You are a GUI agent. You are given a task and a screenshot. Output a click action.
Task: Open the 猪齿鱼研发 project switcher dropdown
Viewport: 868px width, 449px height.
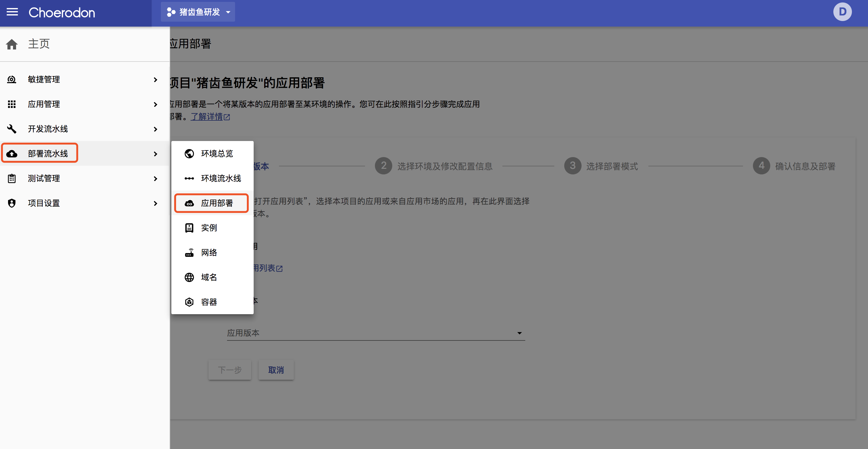pyautogui.click(x=198, y=12)
